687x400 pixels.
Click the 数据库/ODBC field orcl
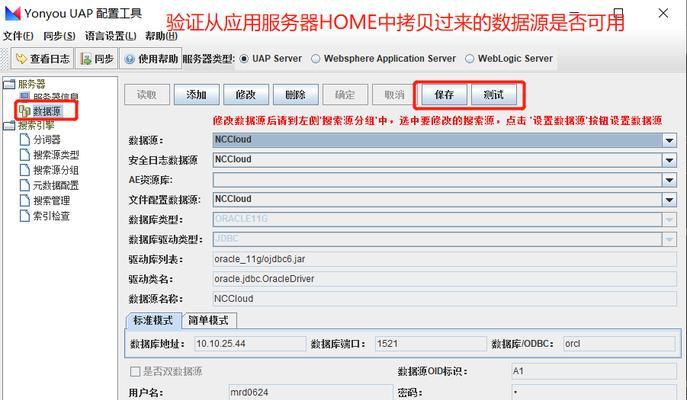(619, 343)
